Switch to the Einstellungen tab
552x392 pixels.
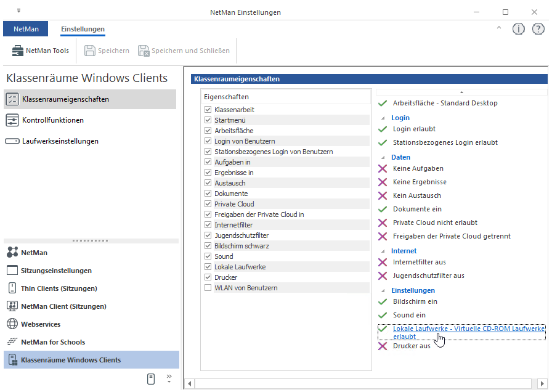[x=83, y=29]
